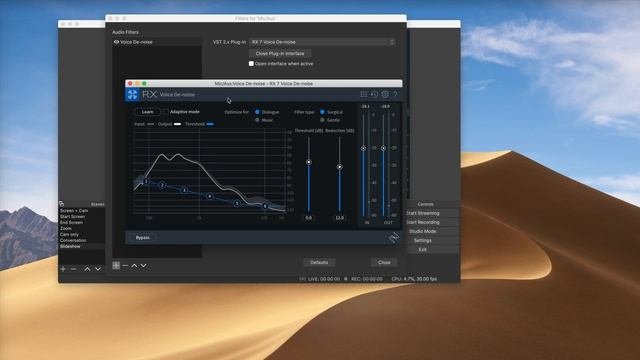Select threshold node 4 on the spectrum

pos(210,196)
